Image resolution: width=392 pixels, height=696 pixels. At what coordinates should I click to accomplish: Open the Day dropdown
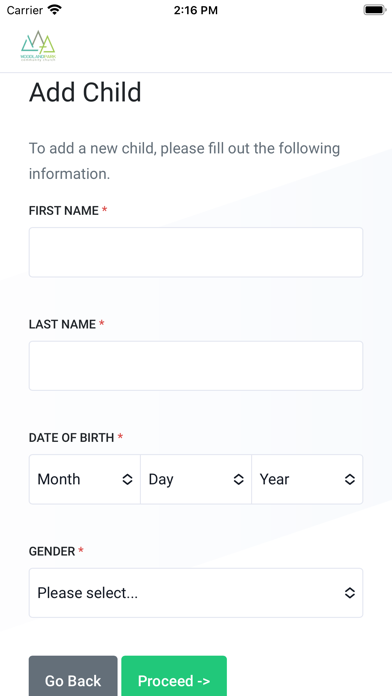click(x=196, y=479)
